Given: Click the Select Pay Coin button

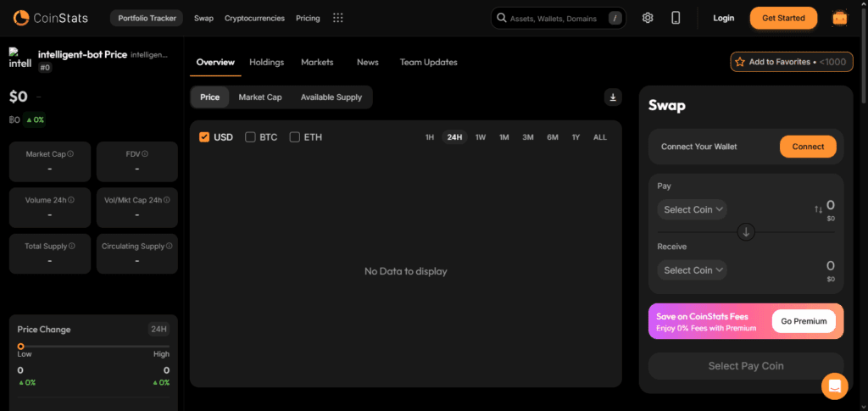Looking at the screenshot, I should click(x=746, y=365).
